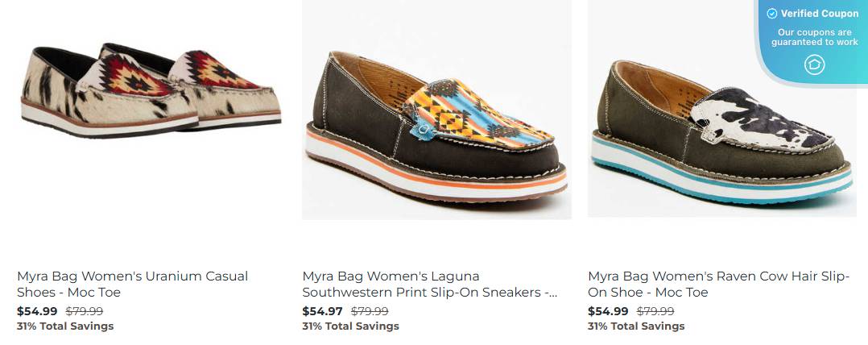Click 31% Total Savings under Uranium shoes
The image size is (868, 345).
pyautogui.click(x=65, y=326)
